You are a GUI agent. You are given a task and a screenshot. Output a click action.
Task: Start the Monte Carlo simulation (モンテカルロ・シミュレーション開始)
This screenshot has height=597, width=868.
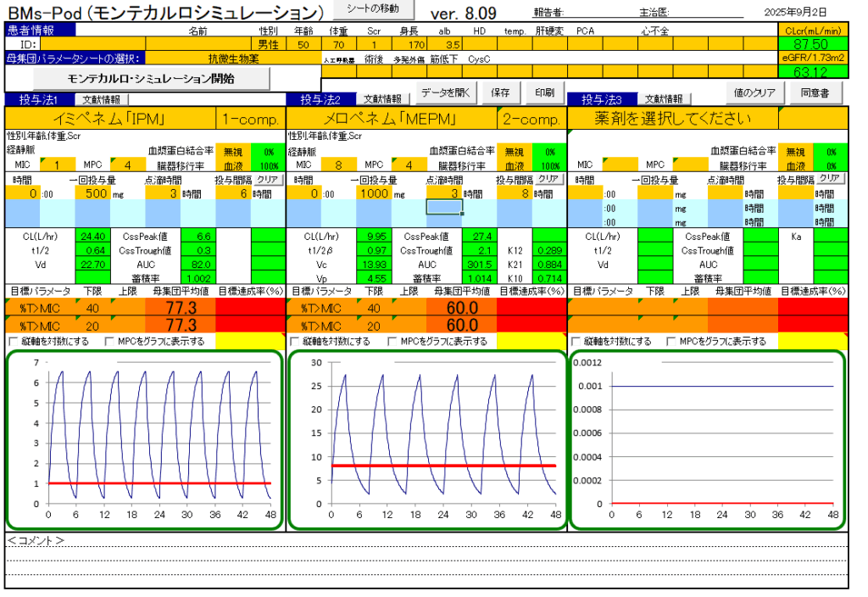pyautogui.click(x=138, y=79)
